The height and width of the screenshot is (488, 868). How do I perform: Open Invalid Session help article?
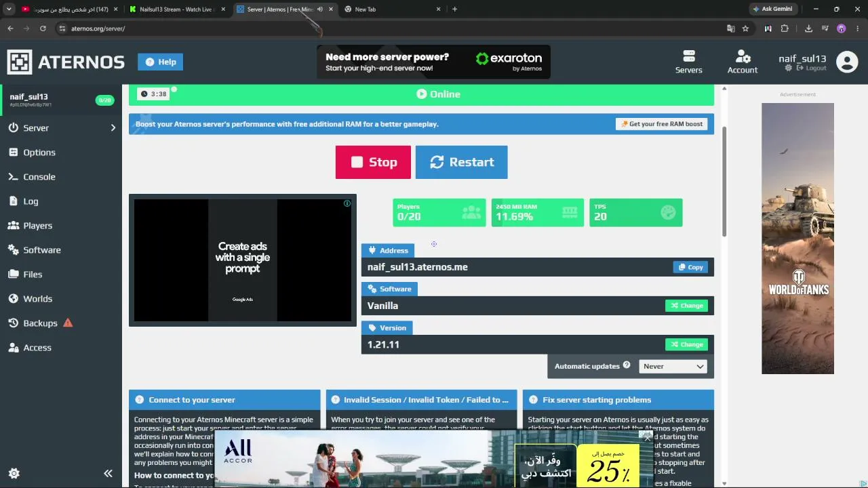point(421,400)
